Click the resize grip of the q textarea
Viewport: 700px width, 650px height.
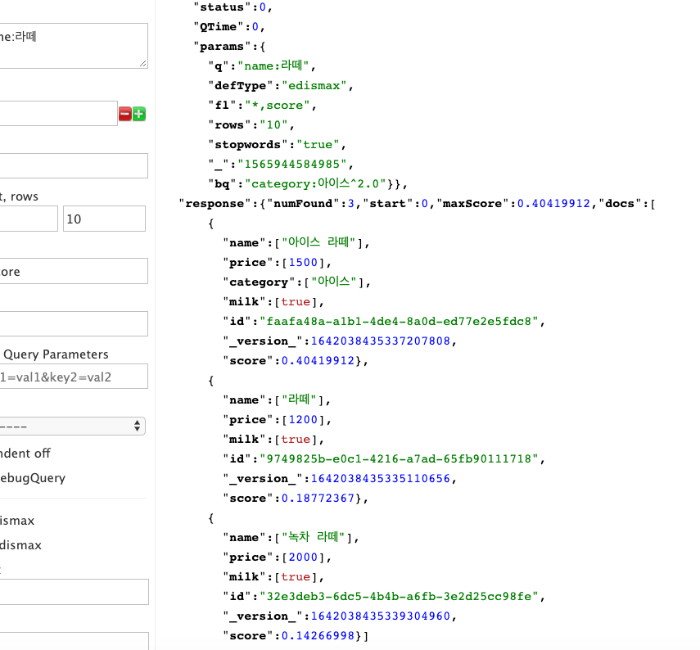pyautogui.click(x=143, y=63)
